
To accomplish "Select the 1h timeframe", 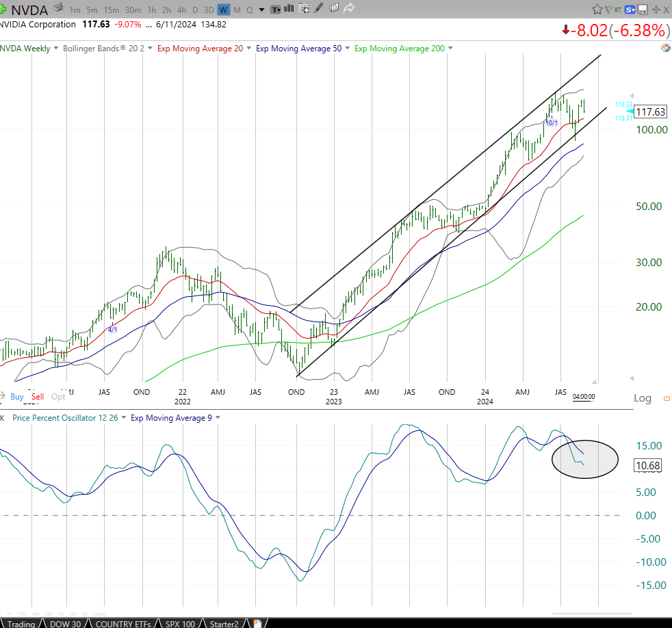I will point(152,10).
